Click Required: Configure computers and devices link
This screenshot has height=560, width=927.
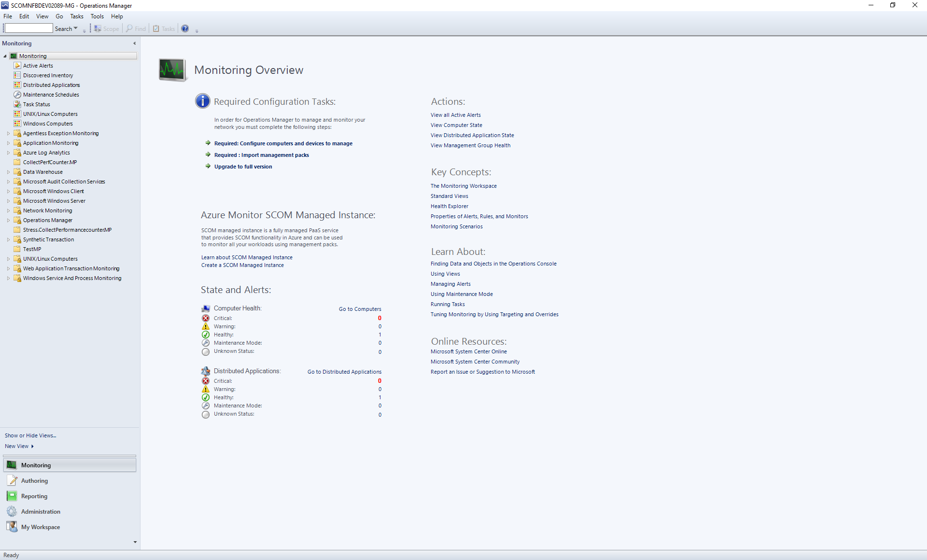coord(283,143)
